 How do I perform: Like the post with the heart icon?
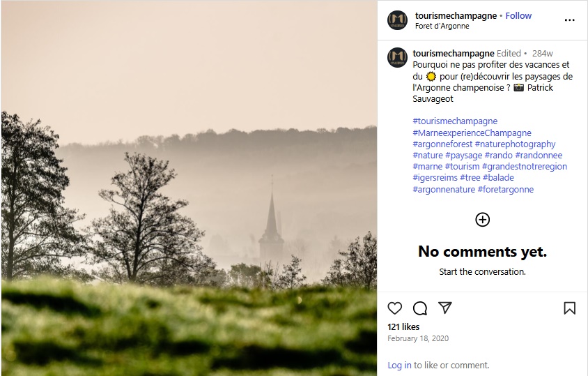[395, 308]
